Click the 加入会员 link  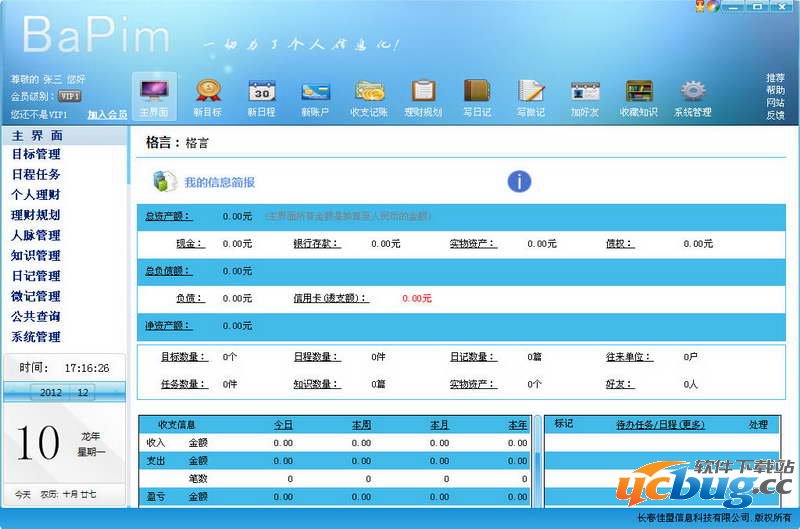click(x=107, y=114)
